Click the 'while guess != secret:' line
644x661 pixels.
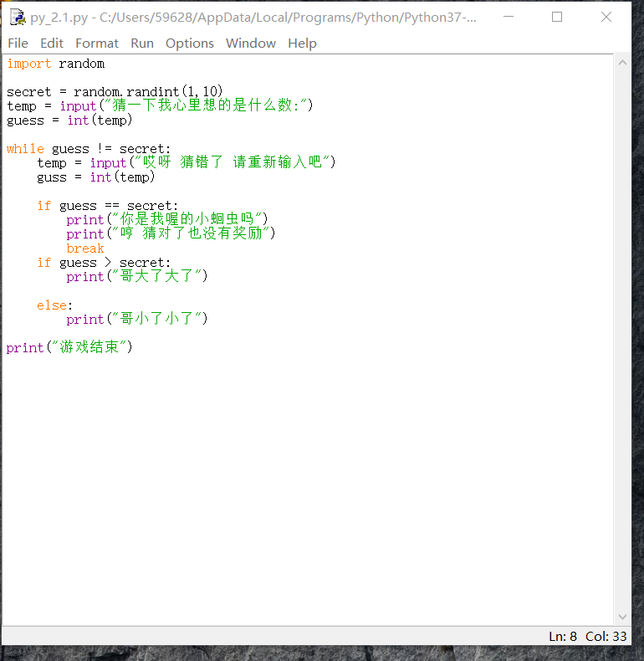tap(89, 149)
